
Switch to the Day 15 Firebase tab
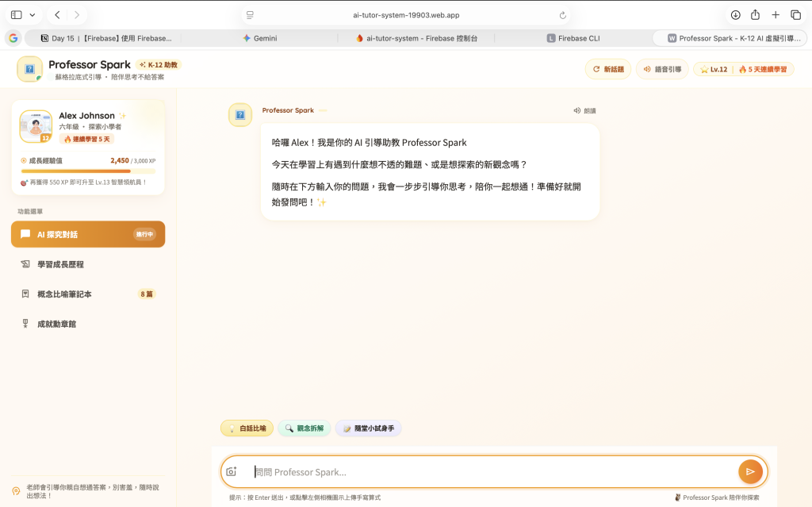[106, 38]
